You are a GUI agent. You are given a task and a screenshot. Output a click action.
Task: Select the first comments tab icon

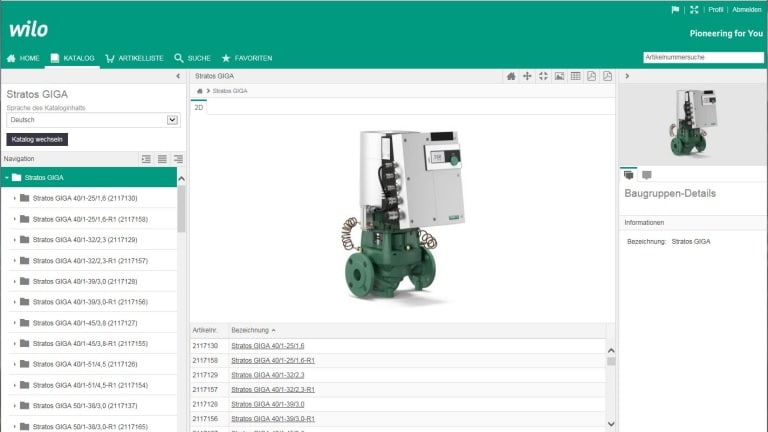[629, 175]
